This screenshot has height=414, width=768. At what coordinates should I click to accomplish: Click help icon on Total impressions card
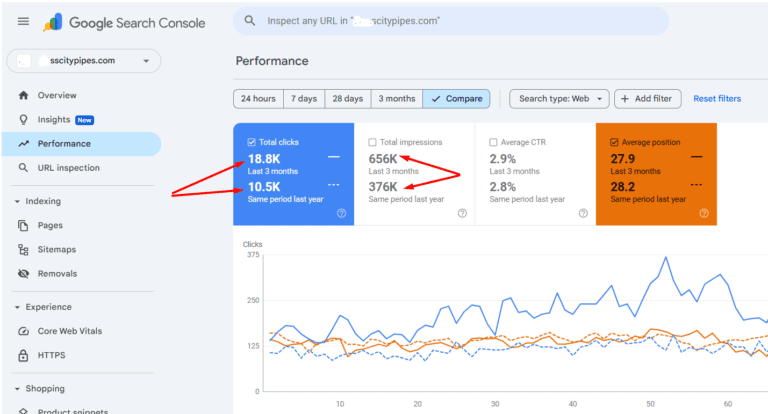[x=462, y=213]
